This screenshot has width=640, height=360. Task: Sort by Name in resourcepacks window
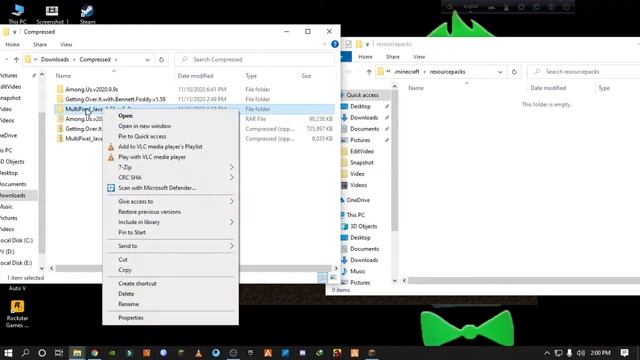coord(416,88)
